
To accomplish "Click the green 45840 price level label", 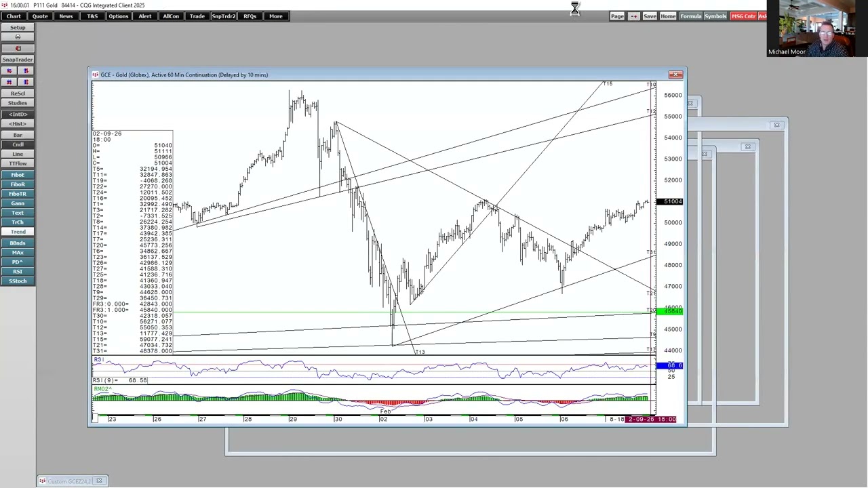I will pyautogui.click(x=670, y=311).
